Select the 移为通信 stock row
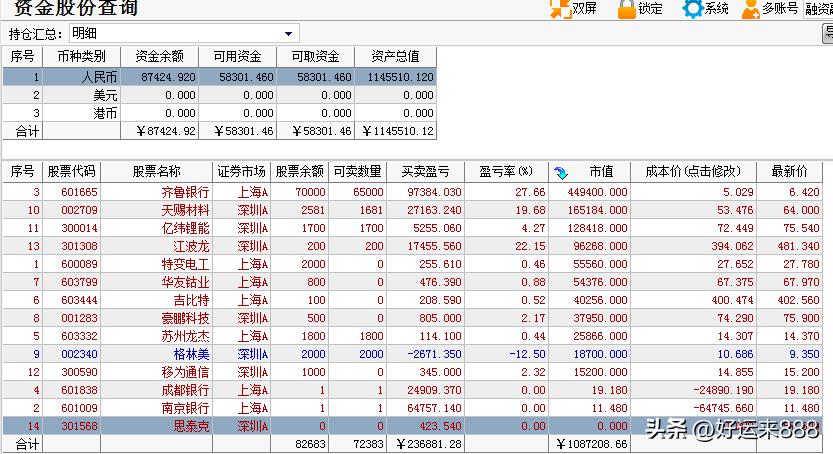 point(412,372)
